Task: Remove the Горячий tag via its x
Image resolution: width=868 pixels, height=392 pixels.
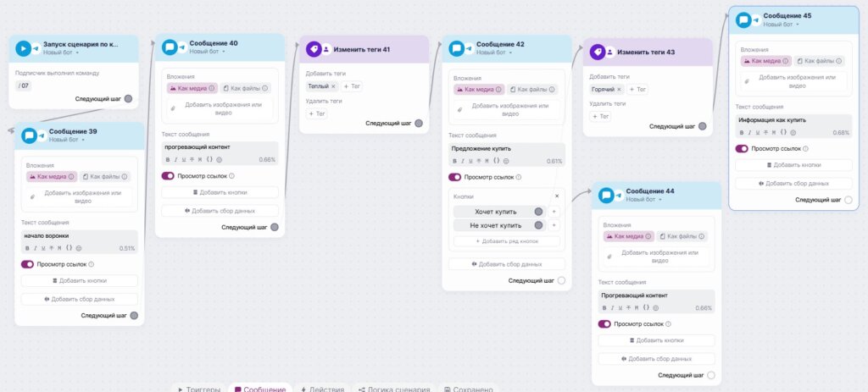Action: 618,89
